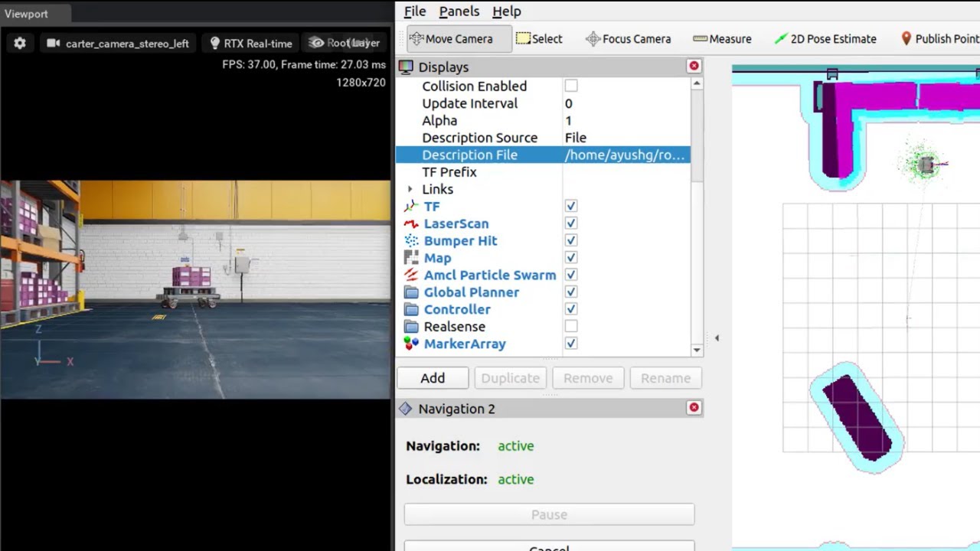
Task: Click the TF Prefix property
Action: [449, 172]
